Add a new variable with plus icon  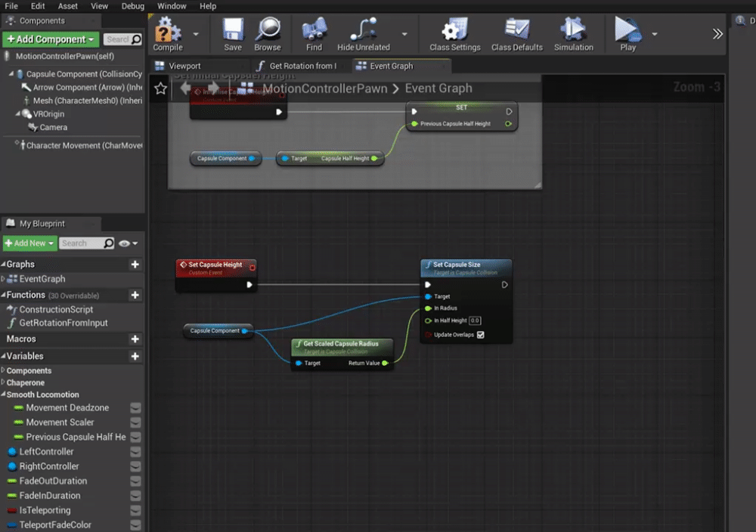(x=135, y=356)
